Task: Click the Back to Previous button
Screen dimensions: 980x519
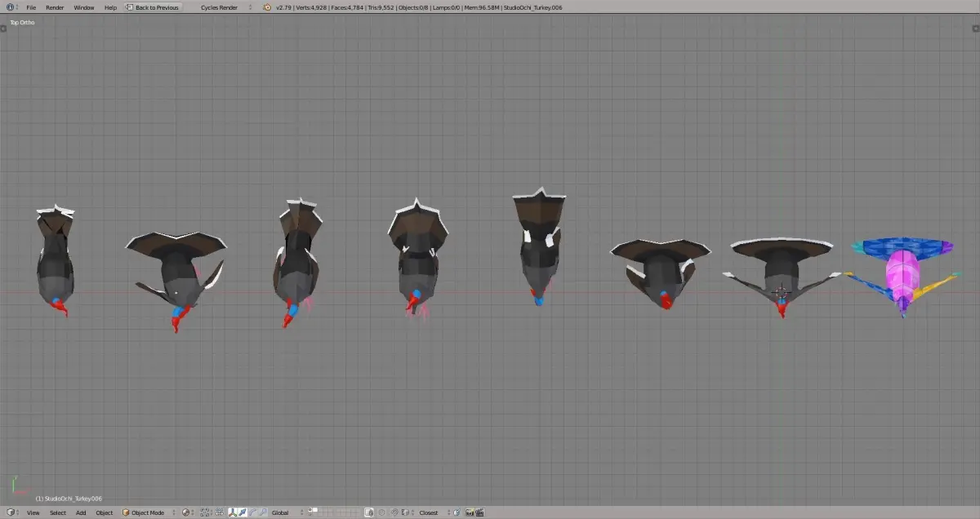Action: (152, 7)
